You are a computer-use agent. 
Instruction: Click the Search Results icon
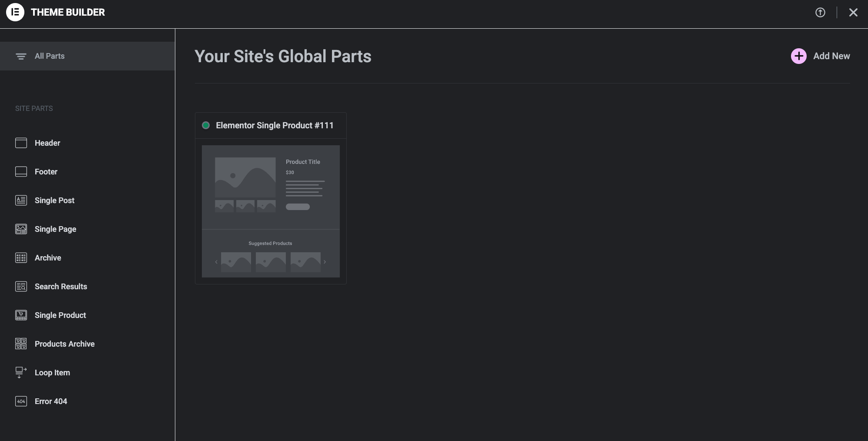click(21, 286)
